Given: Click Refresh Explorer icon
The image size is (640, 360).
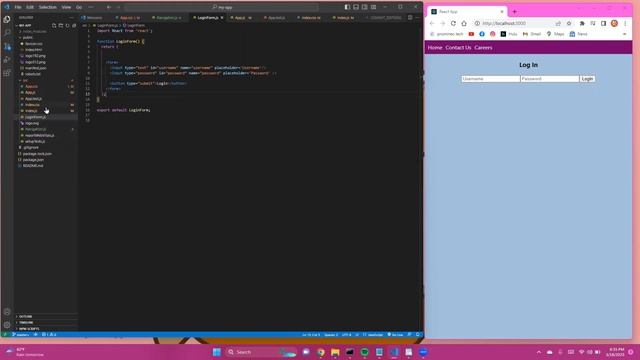Looking at the screenshot, I should pos(67,25).
